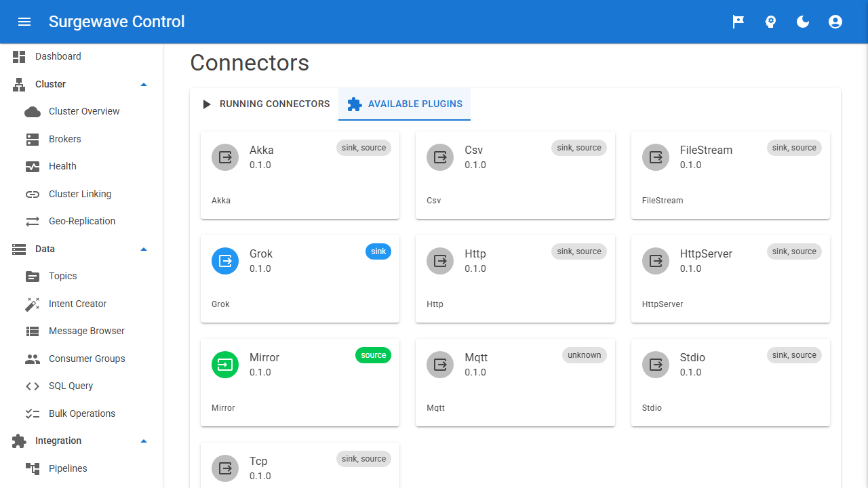Open Cluster Linking link
The image size is (868, 488).
tap(81, 195)
